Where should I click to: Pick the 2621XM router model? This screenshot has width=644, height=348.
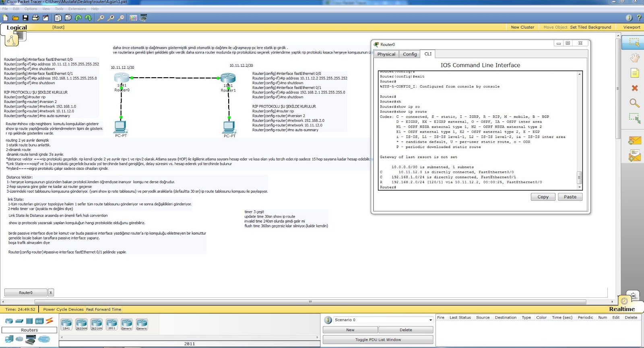pyautogui.click(x=97, y=324)
